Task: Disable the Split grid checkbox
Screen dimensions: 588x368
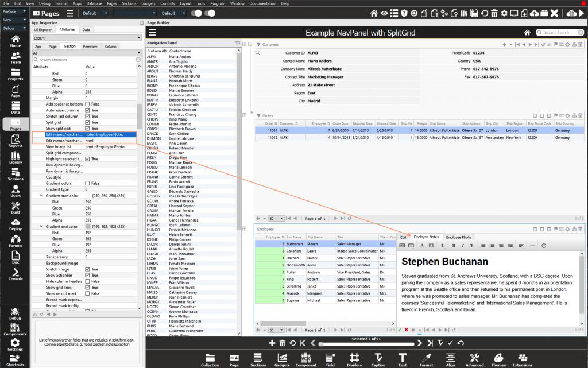Action: click(87, 122)
